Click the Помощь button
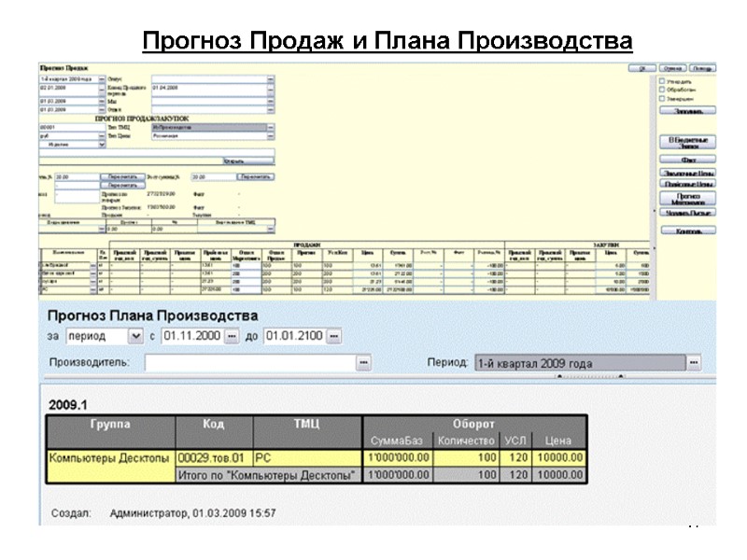 [x=702, y=68]
